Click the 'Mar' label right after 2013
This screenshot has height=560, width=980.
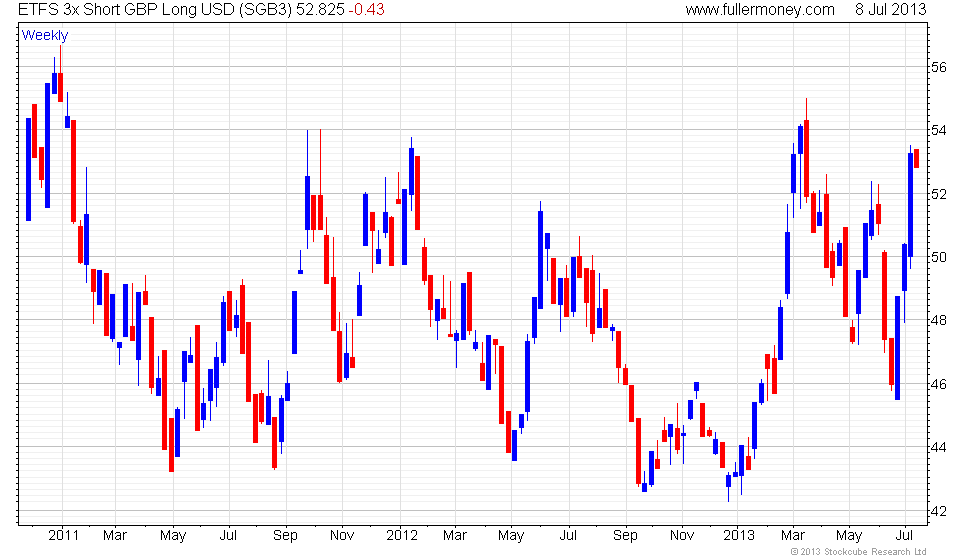(792, 536)
